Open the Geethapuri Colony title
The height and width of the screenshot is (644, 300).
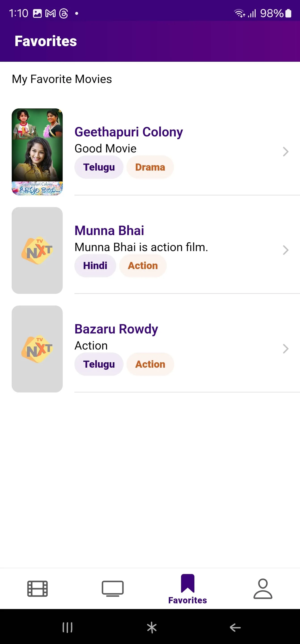pyautogui.click(x=129, y=132)
